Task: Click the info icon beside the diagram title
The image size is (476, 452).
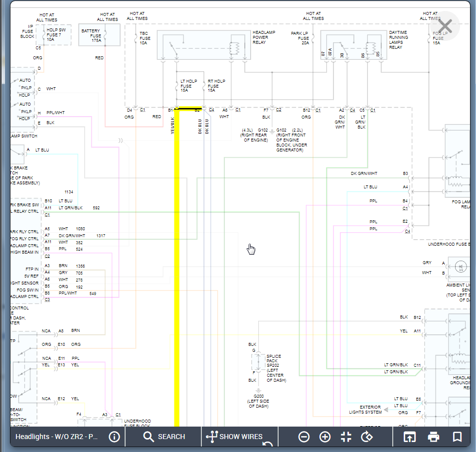Action: tap(114, 437)
